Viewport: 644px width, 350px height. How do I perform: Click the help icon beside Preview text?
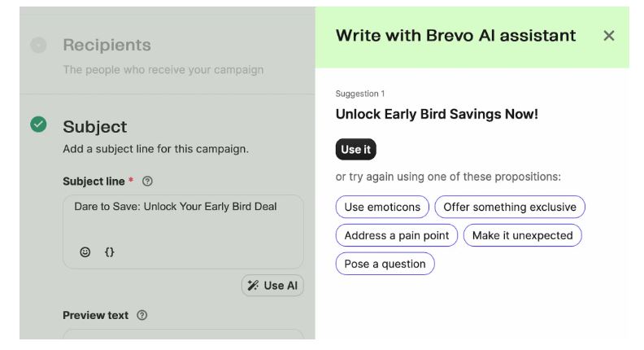(142, 315)
